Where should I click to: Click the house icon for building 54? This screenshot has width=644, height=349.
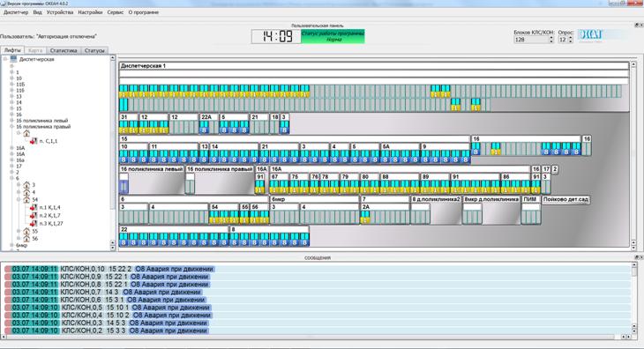pyautogui.click(x=26, y=200)
